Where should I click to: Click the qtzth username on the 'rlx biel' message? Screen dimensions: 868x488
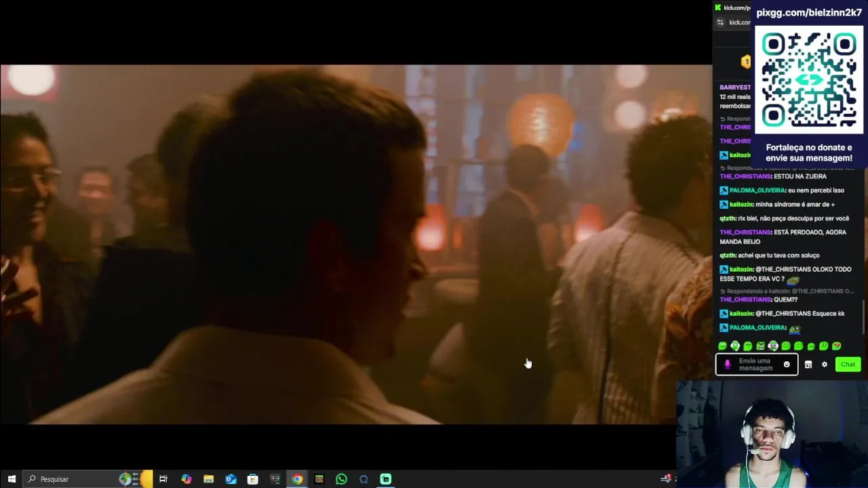coord(728,218)
